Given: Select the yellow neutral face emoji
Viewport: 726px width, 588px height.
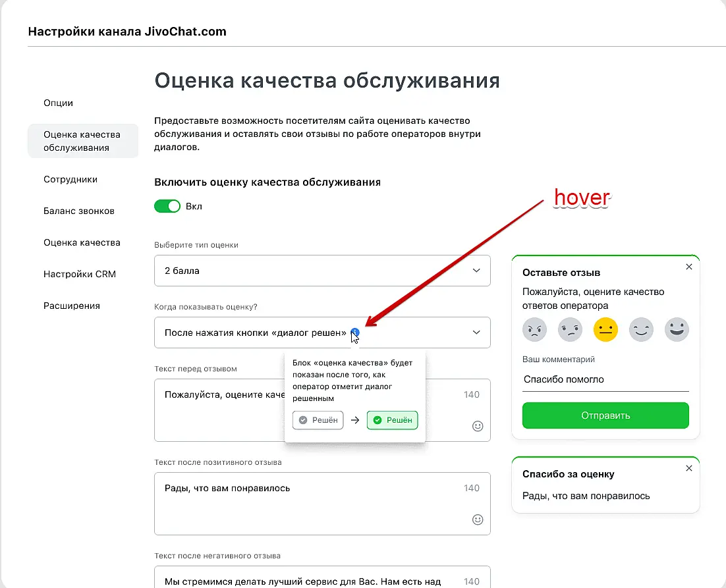Looking at the screenshot, I should pos(605,330).
